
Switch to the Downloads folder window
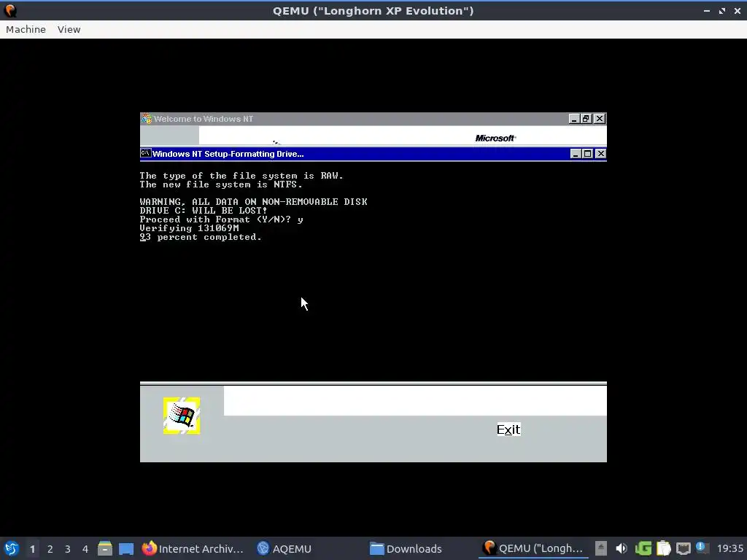click(406, 548)
